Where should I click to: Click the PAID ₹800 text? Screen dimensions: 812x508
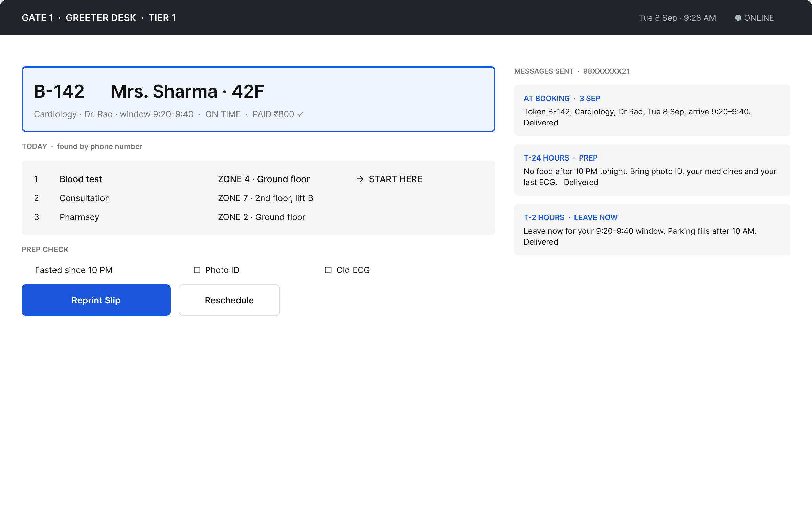pos(273,114)
